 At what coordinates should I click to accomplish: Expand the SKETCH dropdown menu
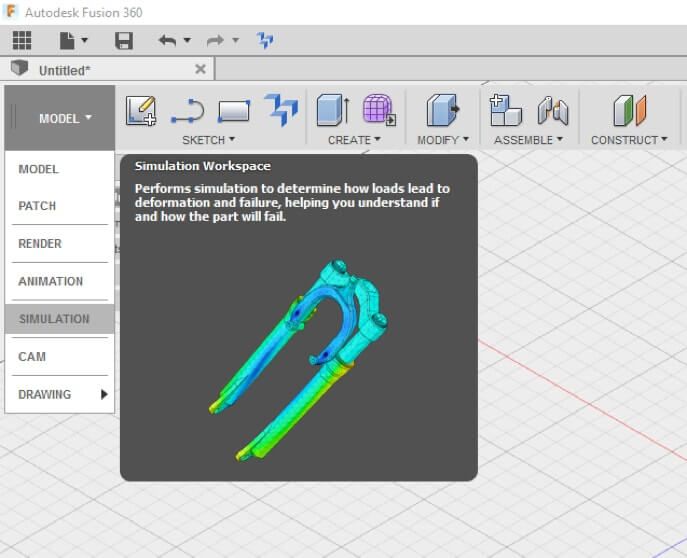point(208,140)
